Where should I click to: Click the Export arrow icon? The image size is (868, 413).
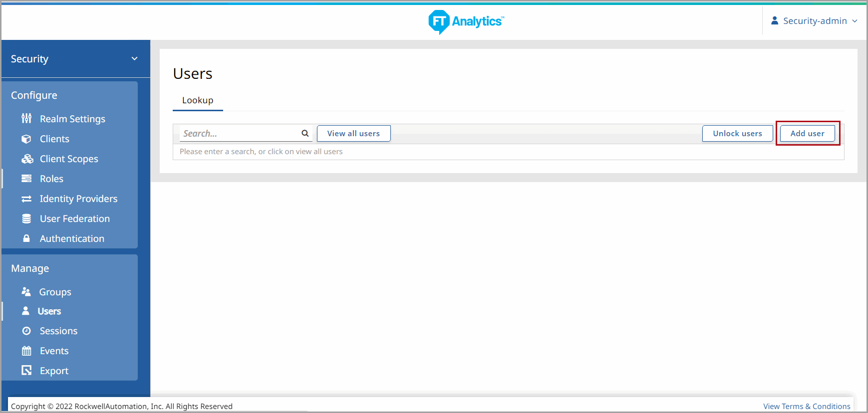tap(26, 370)
